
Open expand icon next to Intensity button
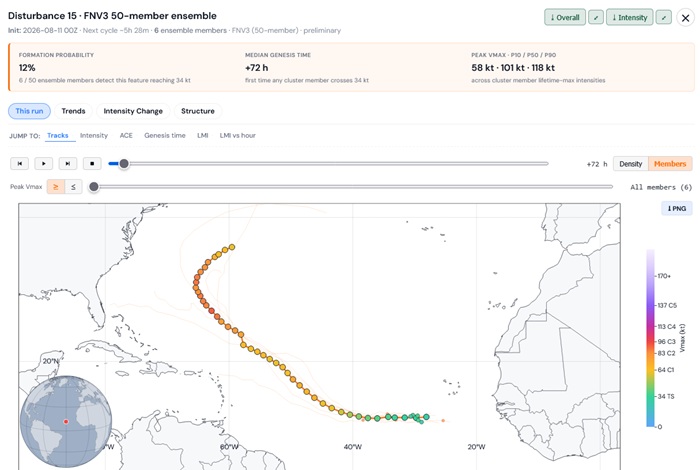pos(664,17)
